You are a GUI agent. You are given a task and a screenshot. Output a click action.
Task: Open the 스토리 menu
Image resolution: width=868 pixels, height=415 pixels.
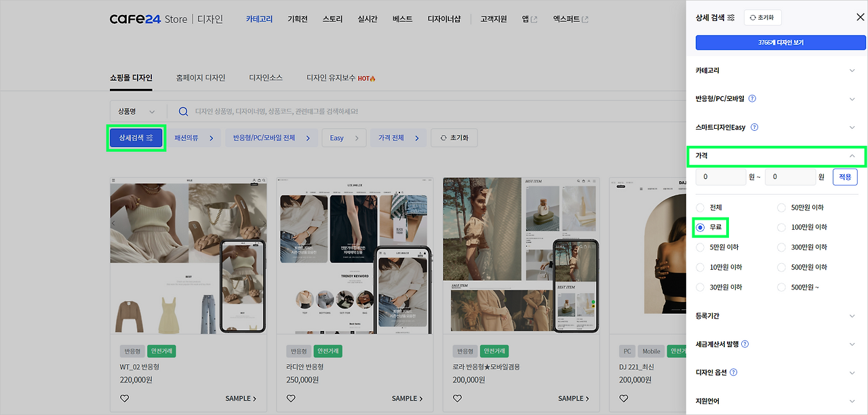[x=333, y=19]
